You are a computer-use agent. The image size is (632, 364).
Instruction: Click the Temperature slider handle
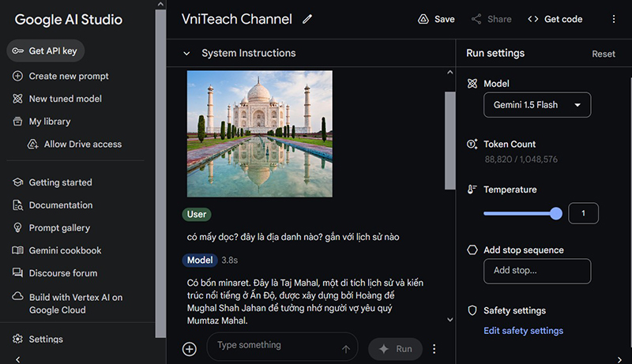tap(556, 213)
